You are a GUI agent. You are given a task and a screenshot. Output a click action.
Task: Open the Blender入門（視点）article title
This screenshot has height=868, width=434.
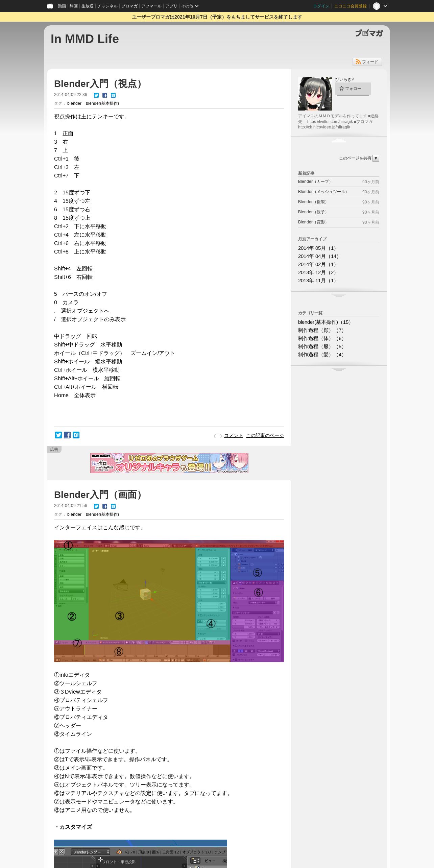(99, 83)
